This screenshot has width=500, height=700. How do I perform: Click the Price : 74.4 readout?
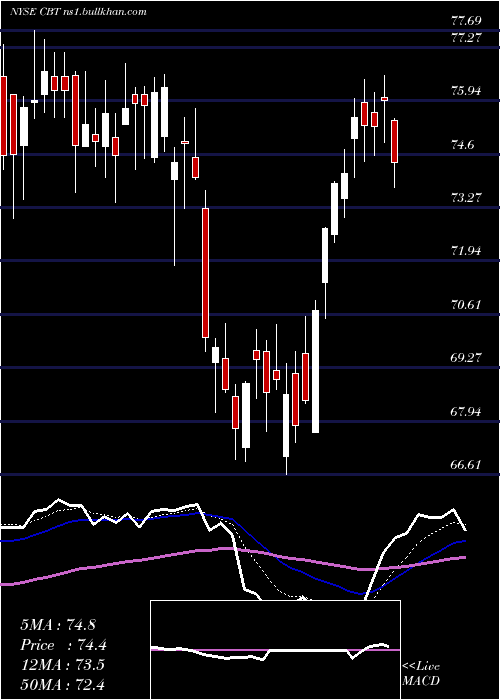[63, 645]
